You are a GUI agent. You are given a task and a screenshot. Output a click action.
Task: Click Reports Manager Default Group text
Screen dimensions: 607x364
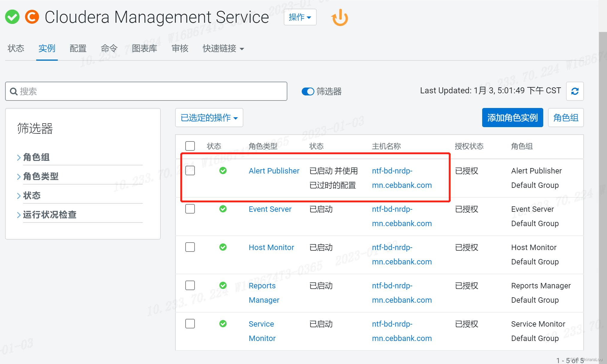[541, 293]
